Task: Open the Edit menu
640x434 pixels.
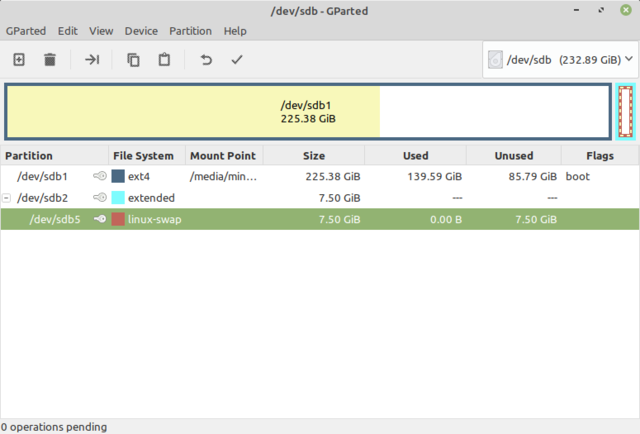Action: click(67, 31)
